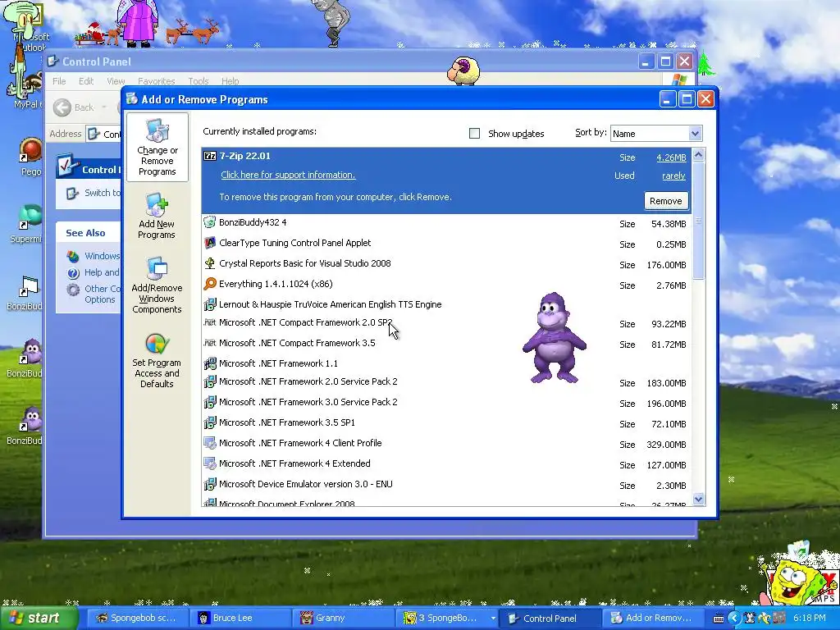Open Tools menu in Control Panel window
This screenshot has width=840, height=630.
coord(199,81)
